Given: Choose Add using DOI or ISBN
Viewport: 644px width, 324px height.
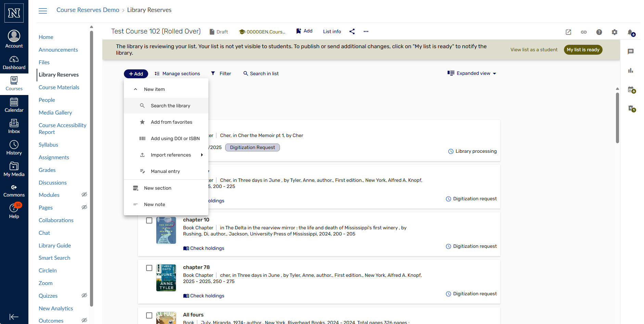Looking at the screenshot, I should point(166,138).
